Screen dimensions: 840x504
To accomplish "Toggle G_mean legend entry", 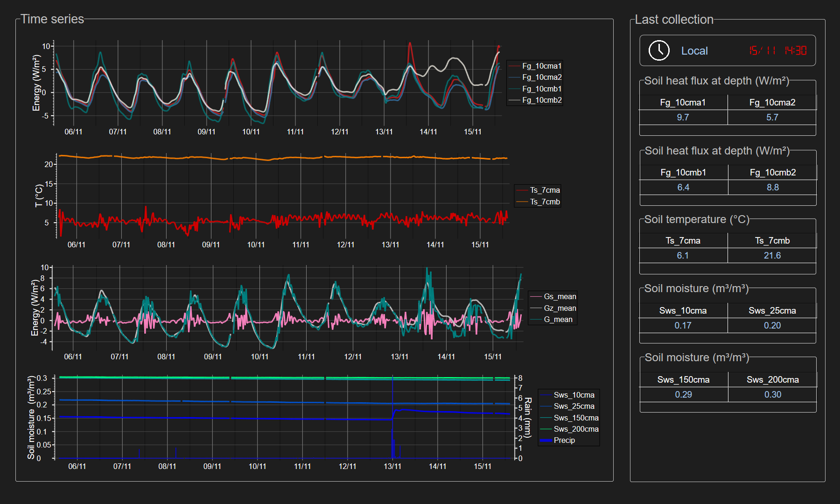I will pos(558,319).
